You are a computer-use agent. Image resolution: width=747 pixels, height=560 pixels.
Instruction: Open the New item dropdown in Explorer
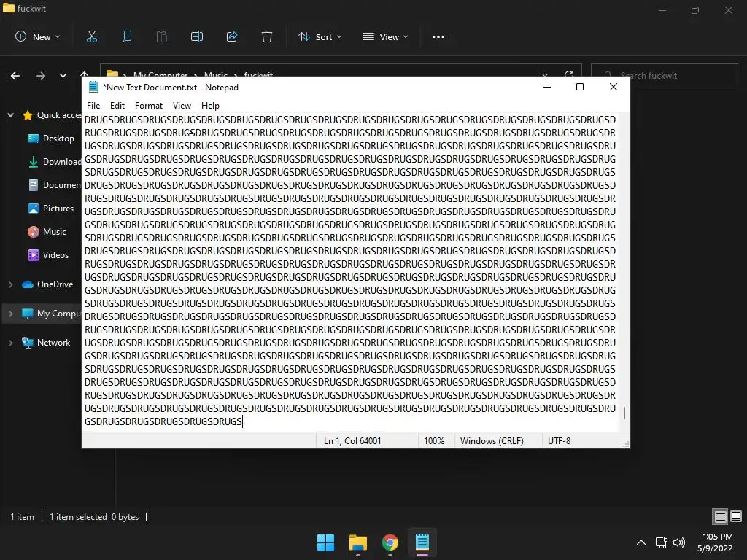pos(38,36)
